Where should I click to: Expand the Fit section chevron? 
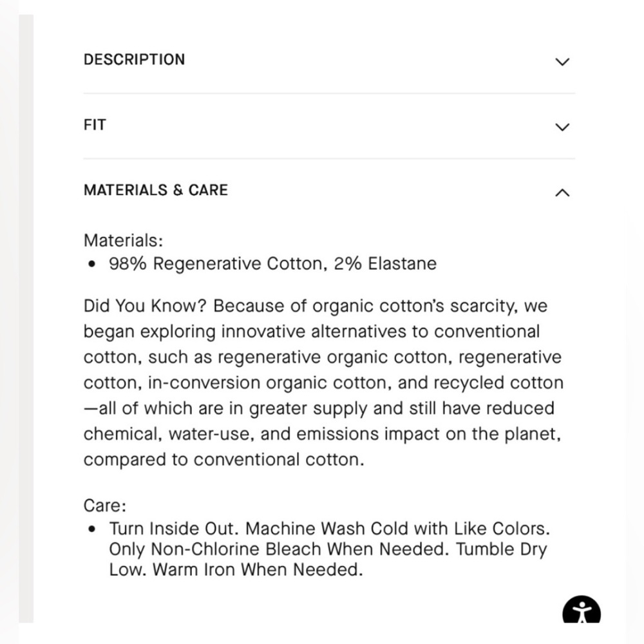(x=562, y=127)
